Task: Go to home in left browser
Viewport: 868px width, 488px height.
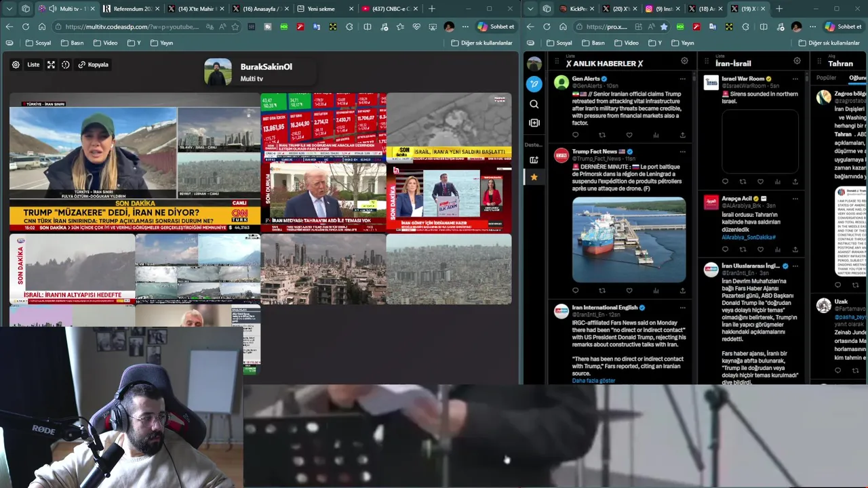Action: (x=42, y=26)
